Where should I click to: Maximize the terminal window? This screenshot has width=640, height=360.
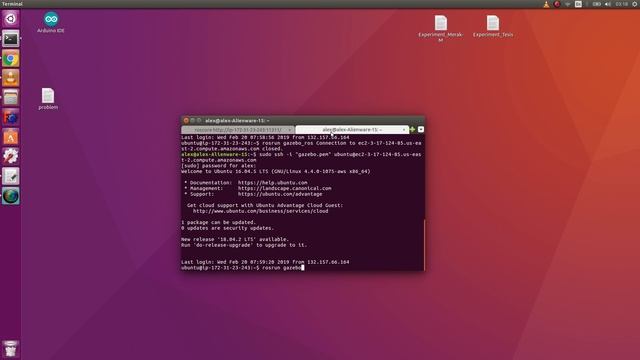199,120
